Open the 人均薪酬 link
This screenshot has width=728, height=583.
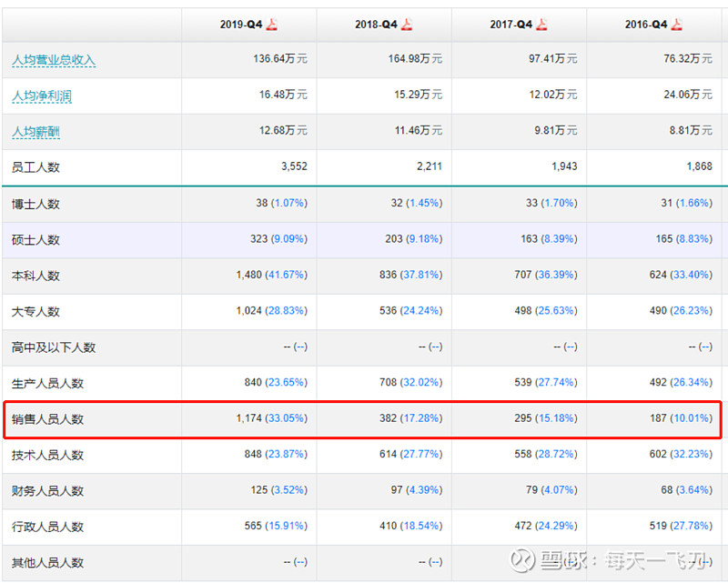coord(35,132)
